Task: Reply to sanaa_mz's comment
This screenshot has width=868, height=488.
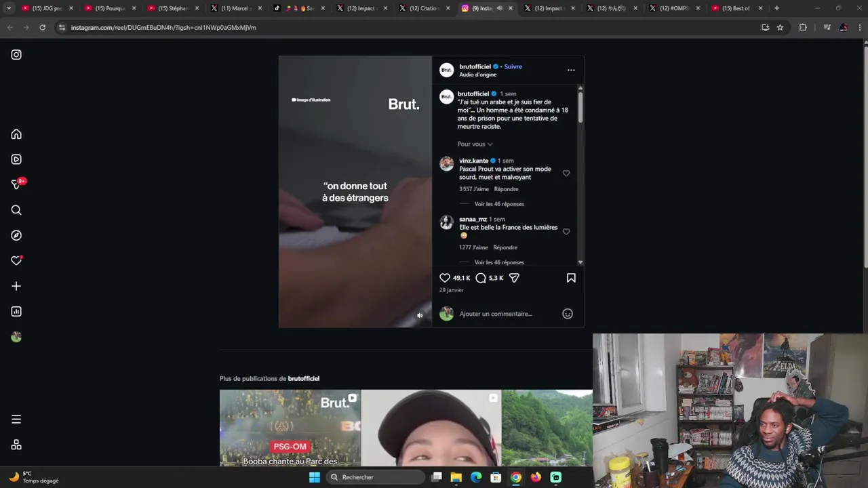Action: coord(505,247)
